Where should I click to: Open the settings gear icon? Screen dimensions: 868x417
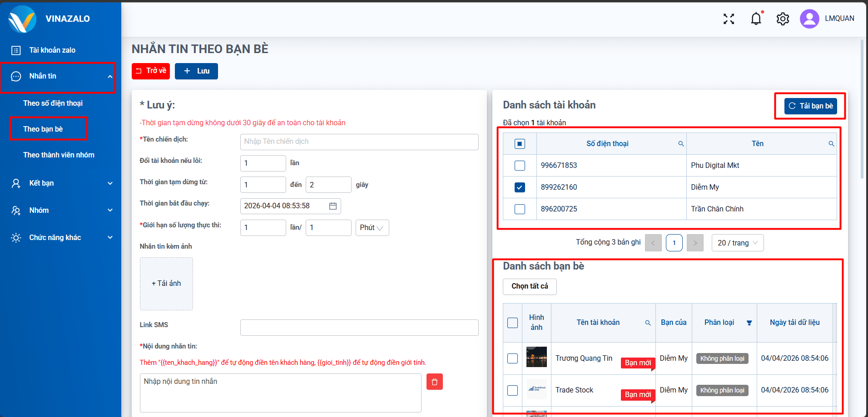pyautogui.click(x=783, y=19)
